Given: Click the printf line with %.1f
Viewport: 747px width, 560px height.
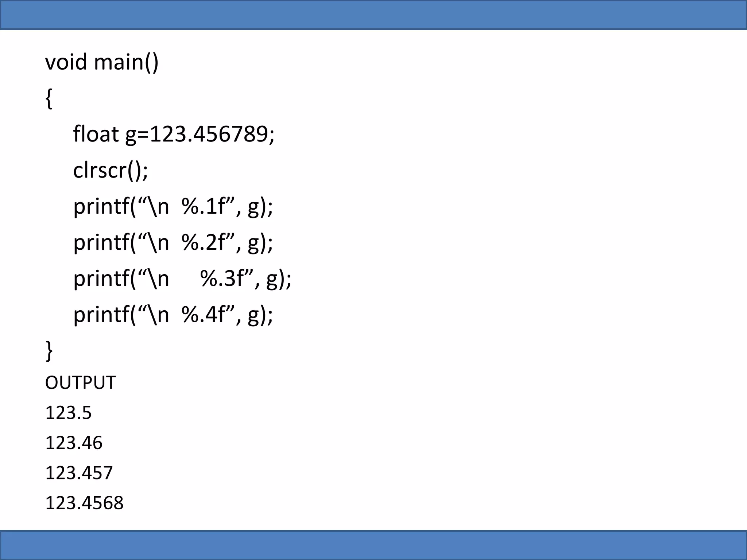Looking at the screenshot, I should click(173, 206).
